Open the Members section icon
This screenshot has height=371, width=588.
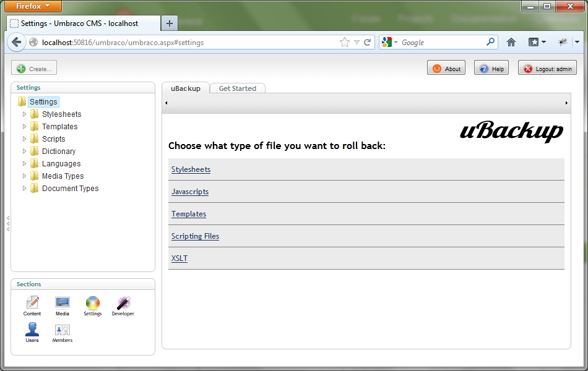coord(63,330)
